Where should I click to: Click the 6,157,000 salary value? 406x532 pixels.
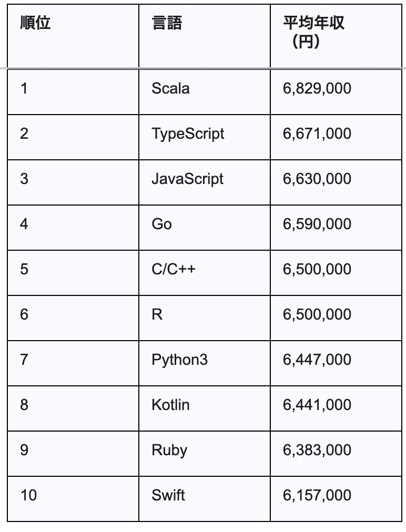click(317, 495)
